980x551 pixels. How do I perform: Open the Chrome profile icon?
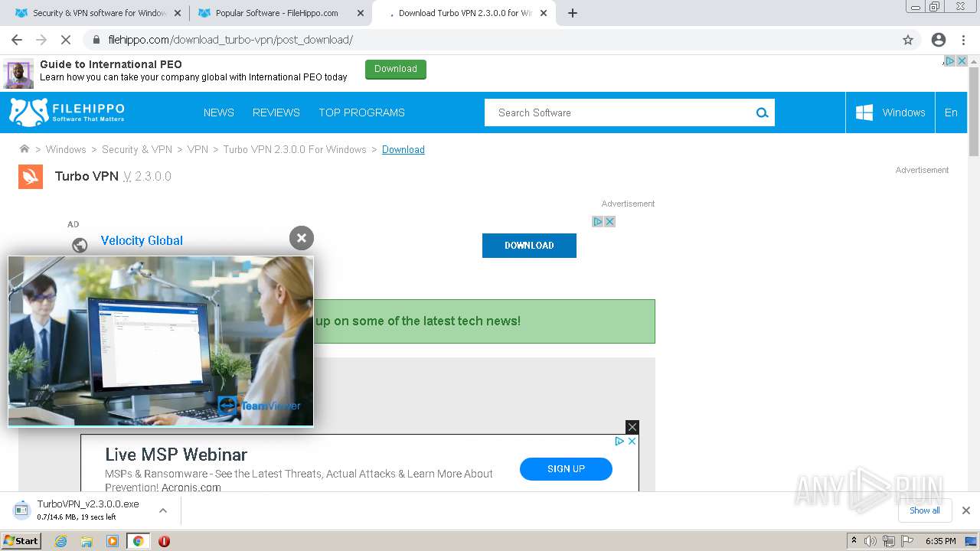pyautogui.click(x=939, y=40)
